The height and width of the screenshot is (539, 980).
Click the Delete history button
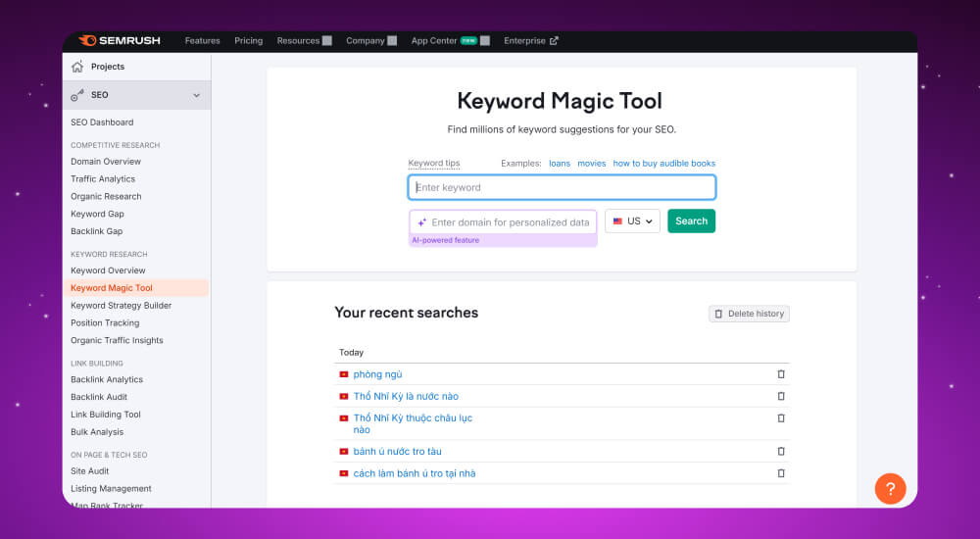click(x=749, y=314)
